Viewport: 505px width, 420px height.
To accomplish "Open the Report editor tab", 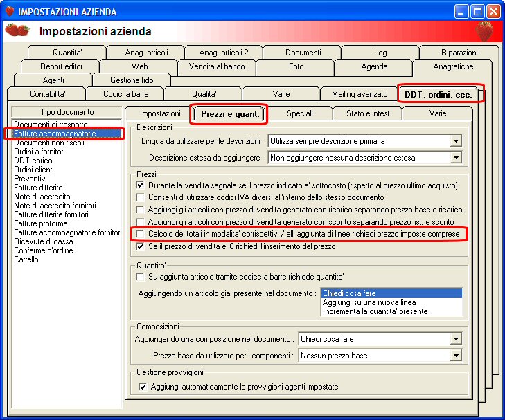I will (61, 66).
